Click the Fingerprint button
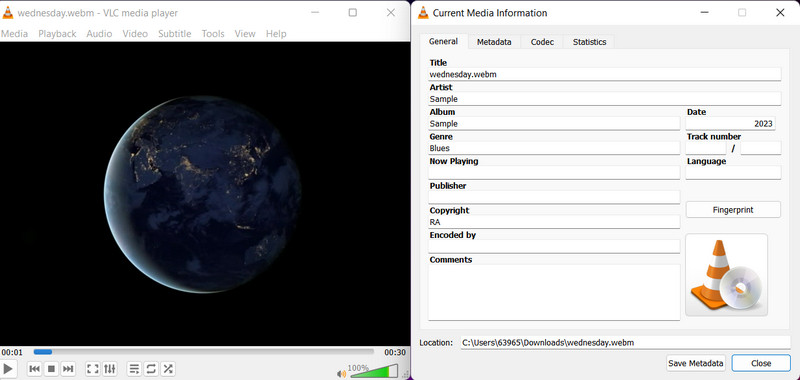 tap(733, 210)
